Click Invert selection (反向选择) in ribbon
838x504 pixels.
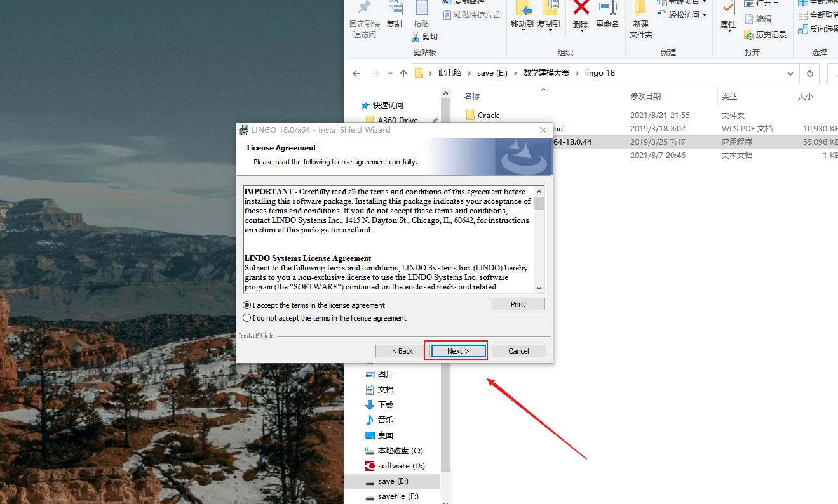[x=818, y=29]
